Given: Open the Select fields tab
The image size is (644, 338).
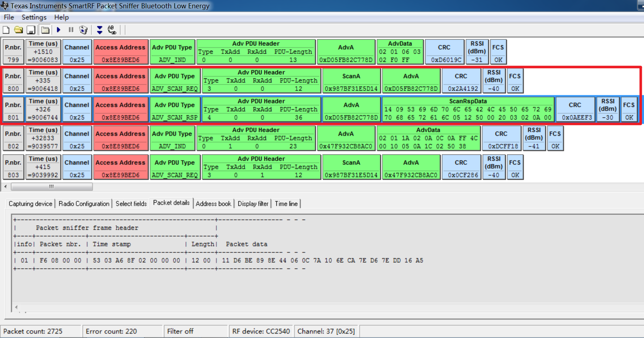Looking at the screenshot, I should coord(131,204).
